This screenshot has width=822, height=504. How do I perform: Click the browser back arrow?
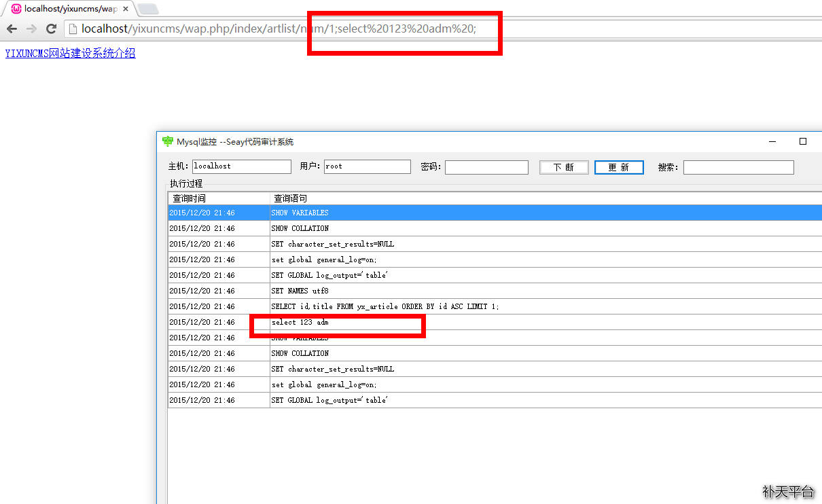point(12,29)
